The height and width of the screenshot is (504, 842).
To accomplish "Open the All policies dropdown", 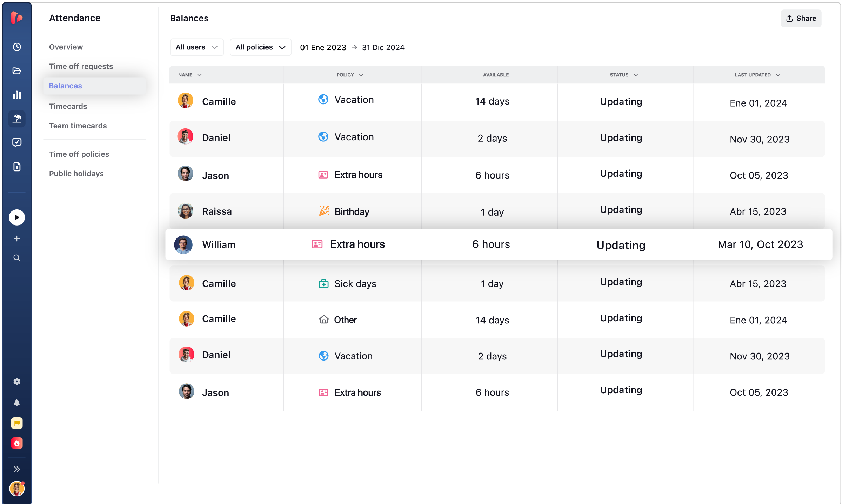I will [x=261, y=47].
